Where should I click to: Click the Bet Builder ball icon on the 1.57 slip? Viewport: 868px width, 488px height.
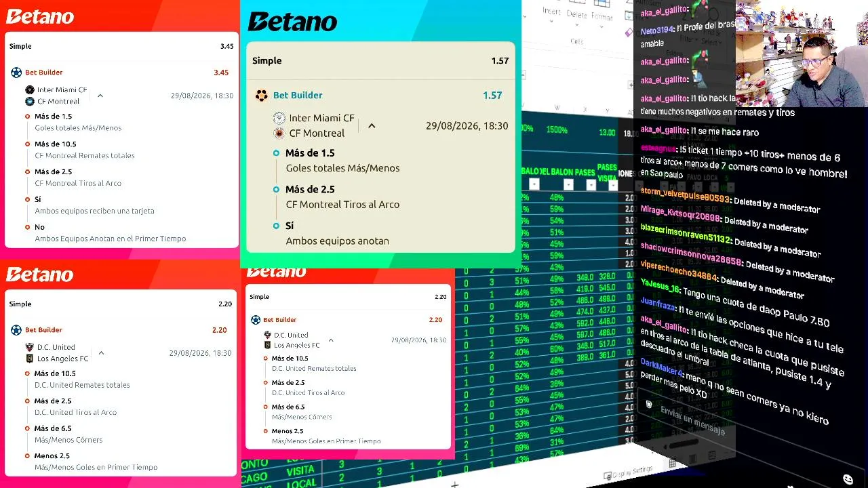point(261,96)
